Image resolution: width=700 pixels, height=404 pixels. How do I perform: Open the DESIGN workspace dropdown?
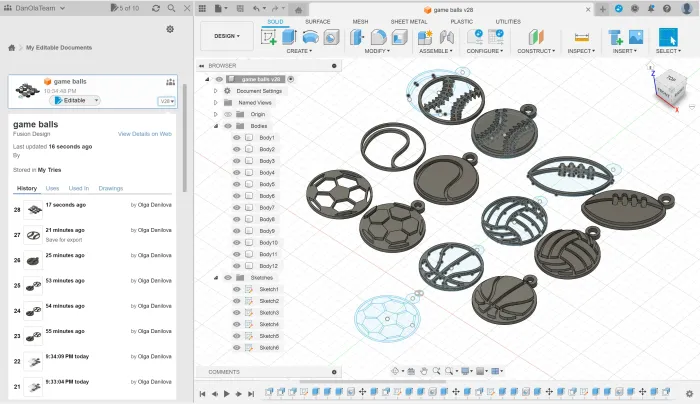coord(227,36)
